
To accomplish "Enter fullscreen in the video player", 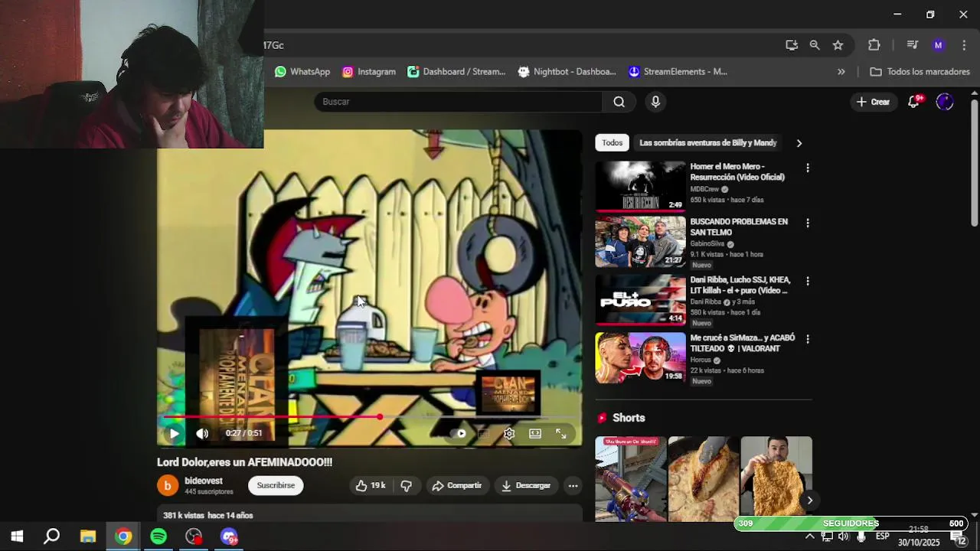I will 561,433.
